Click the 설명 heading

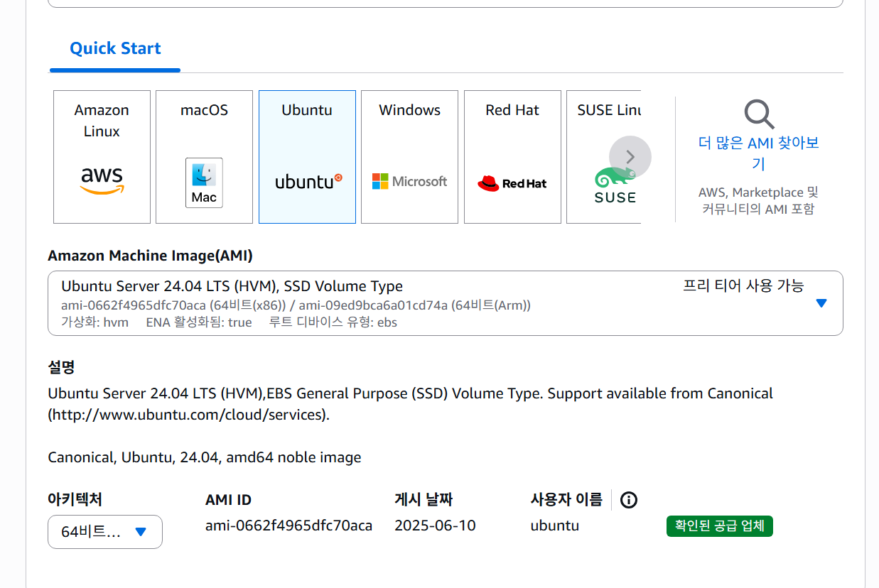[61, 367]
